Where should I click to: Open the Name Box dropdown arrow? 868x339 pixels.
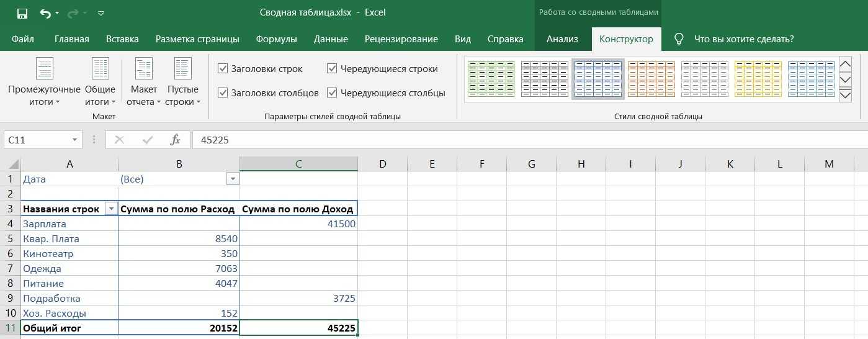point(75,140)
